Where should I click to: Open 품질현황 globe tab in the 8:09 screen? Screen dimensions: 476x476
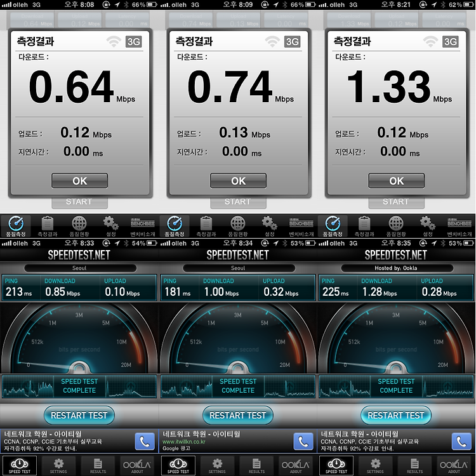click(238, 226)
